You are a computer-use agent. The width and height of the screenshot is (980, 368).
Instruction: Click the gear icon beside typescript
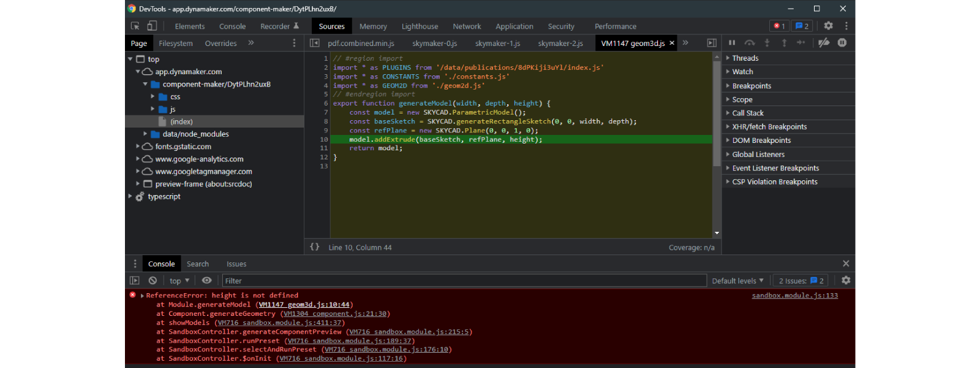click(x=140, y=196)
